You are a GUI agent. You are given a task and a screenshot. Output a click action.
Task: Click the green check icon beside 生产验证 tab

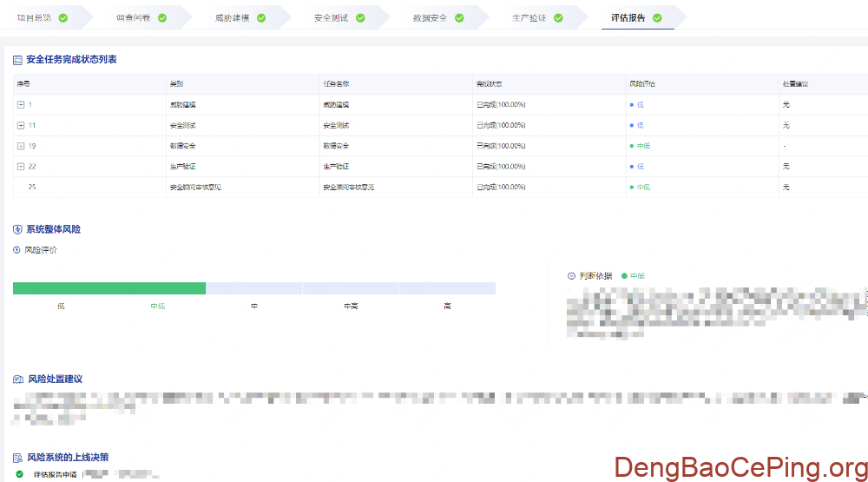558,17
